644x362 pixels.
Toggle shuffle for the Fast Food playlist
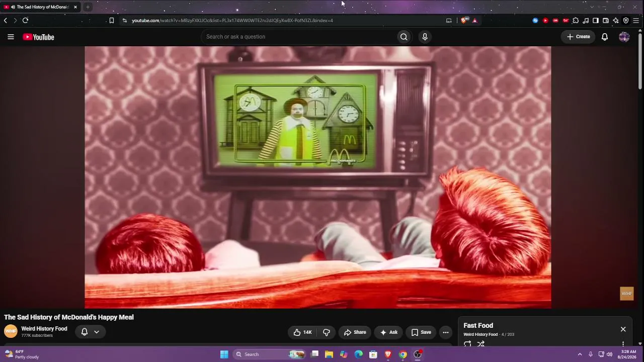pos(481,344)
